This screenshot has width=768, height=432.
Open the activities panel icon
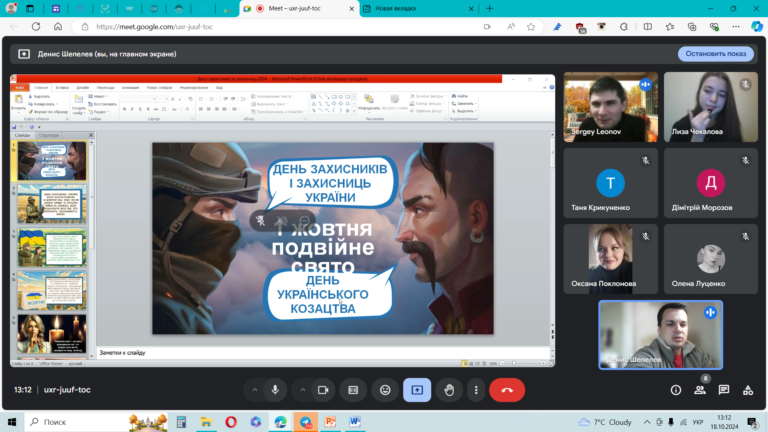point(748,390)
